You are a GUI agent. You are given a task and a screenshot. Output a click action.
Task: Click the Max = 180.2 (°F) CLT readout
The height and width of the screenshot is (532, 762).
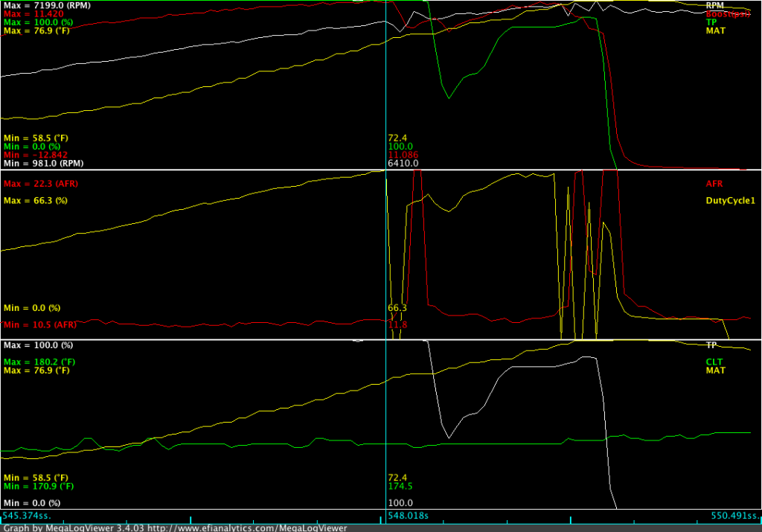[39, 362]
